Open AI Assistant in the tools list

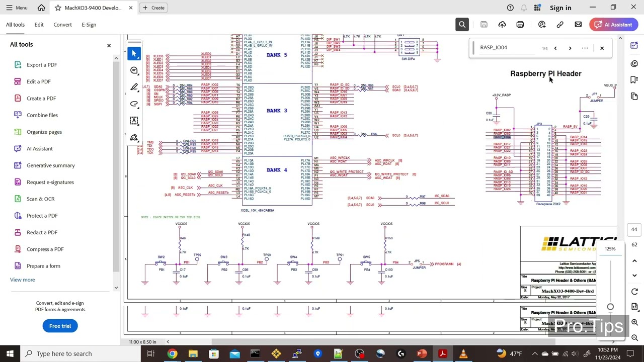(x=39, y=148)
